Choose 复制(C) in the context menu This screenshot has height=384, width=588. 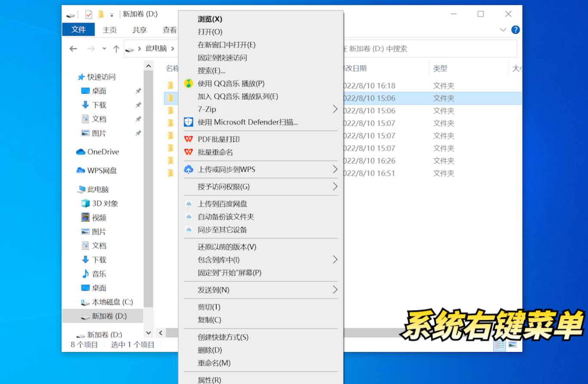tap(209, 320)
